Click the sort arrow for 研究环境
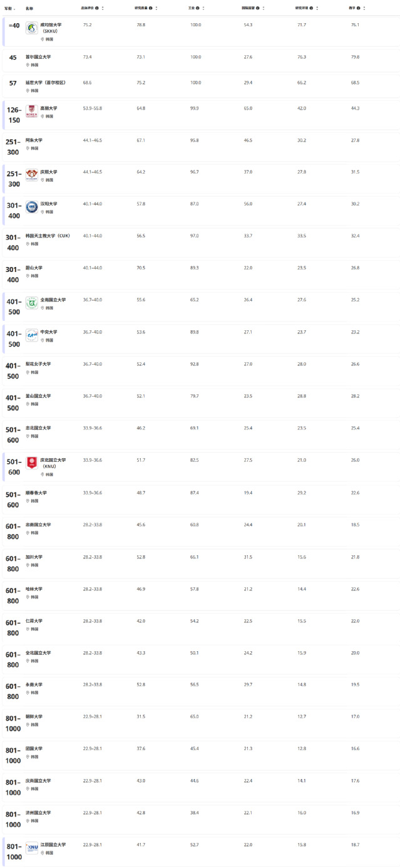 317,8
